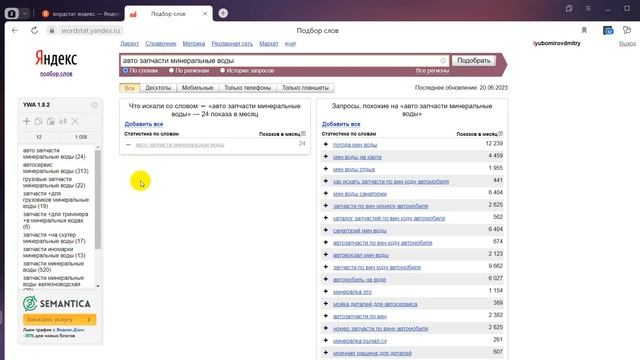Open 'каталог запчастей по вин коду автомобиля' query
The image size is (640, 360).
[x=389, y=218]
